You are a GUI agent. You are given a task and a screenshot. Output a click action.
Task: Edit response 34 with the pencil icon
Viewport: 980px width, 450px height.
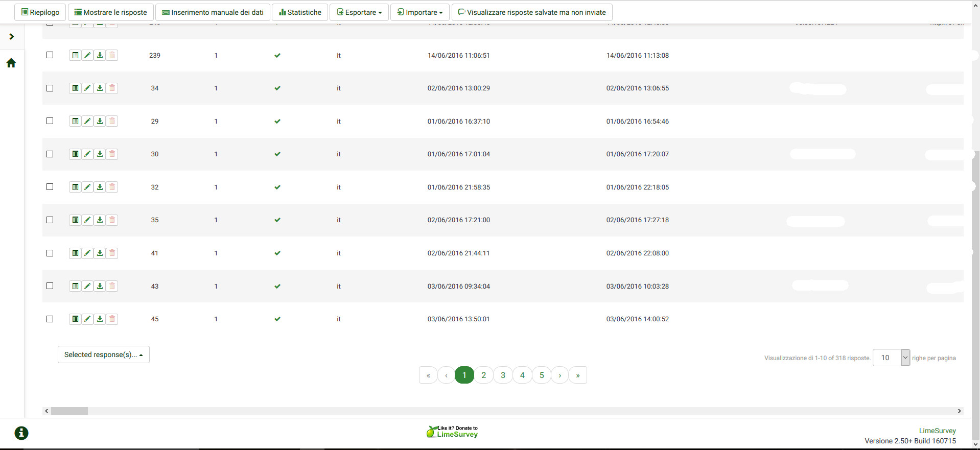[87, 88]
